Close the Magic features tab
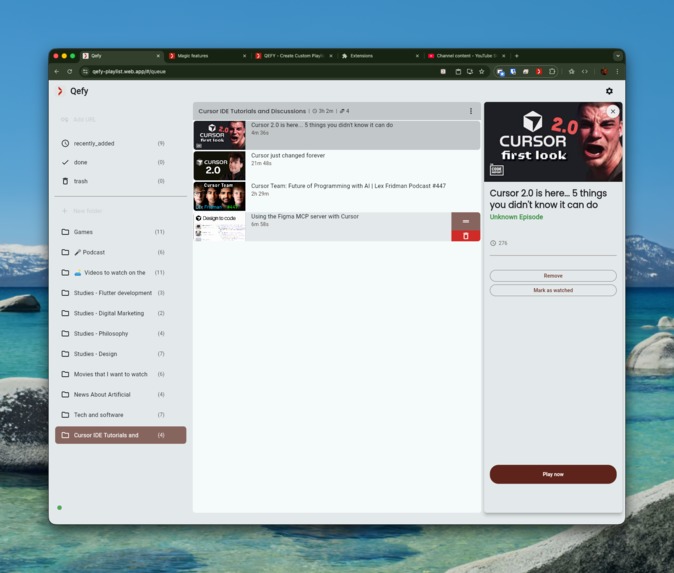 click(x=245, y=56)
